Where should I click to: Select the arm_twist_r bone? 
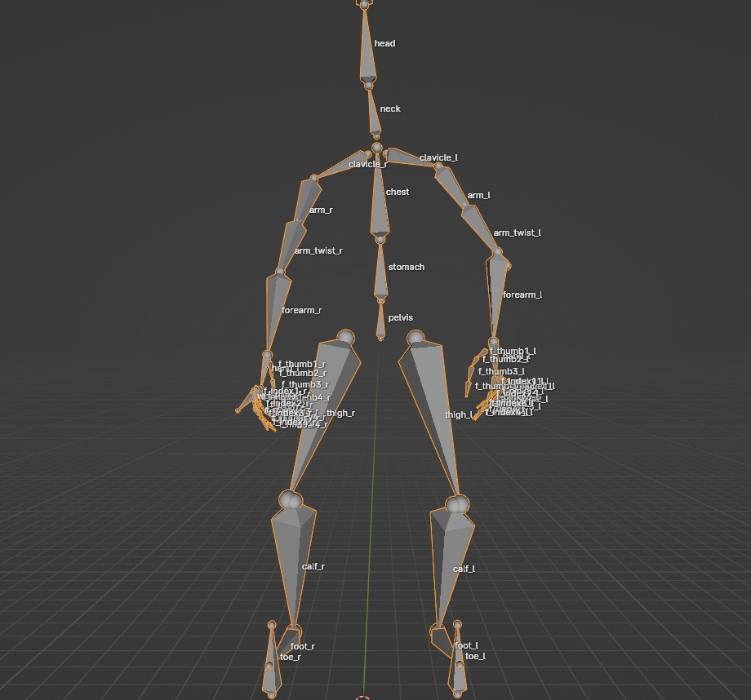(x=291, y=246)
